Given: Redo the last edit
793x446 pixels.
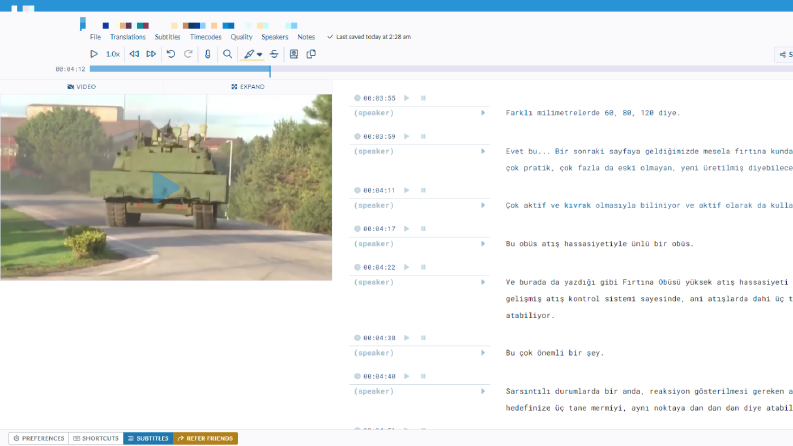Looking at the screenshot, I should 188,54.
